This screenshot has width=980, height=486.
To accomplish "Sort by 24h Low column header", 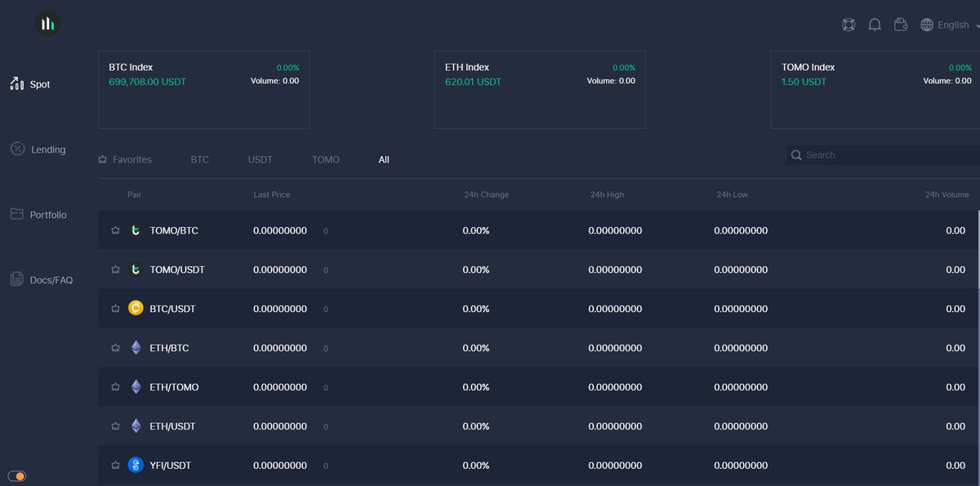I will click(x=732, y=194).
